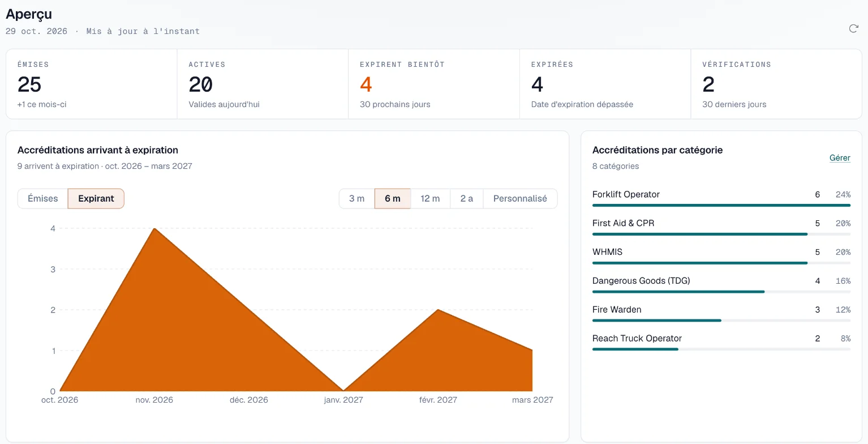The image size is (868, 444).
Task: Switch chart to Émises view
Action: [43, 199]
